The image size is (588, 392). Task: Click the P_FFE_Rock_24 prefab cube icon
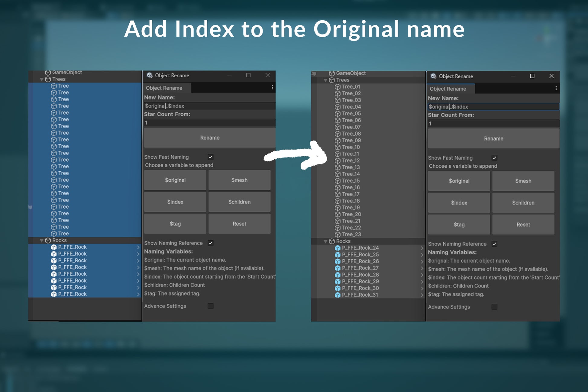click(338, 248)
